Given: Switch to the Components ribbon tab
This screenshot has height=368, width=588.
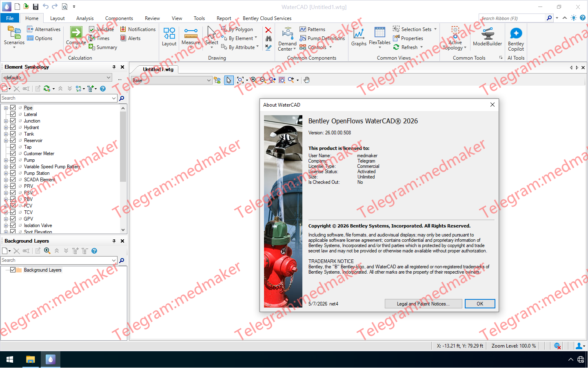Looking at the screenshot, I should 119,18.
